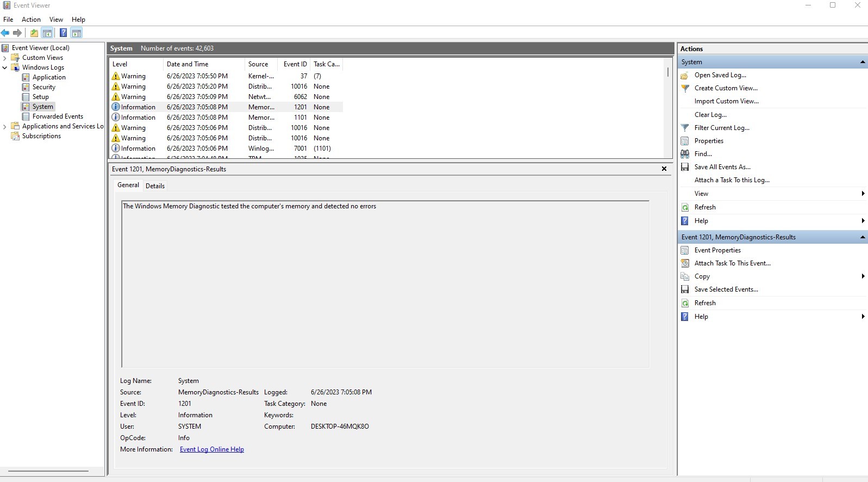Open the Action menu
The width and height of the screenshot is (868, 482).
tap(31, 20)
